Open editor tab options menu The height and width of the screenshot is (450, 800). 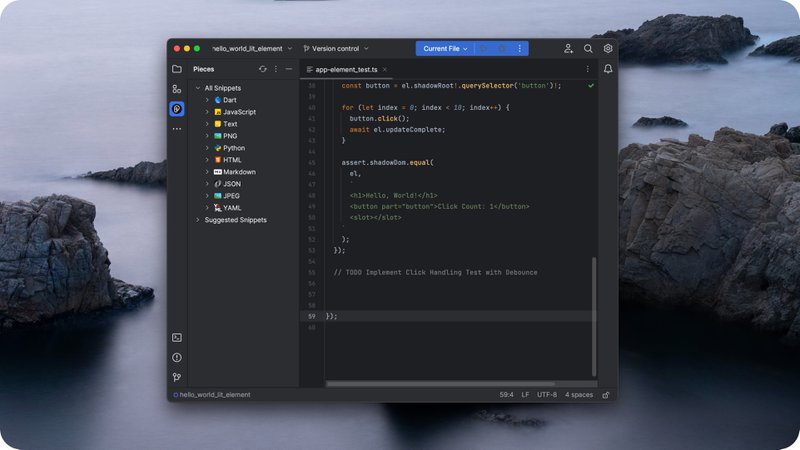pyautogui.click(x=587, y=69)
